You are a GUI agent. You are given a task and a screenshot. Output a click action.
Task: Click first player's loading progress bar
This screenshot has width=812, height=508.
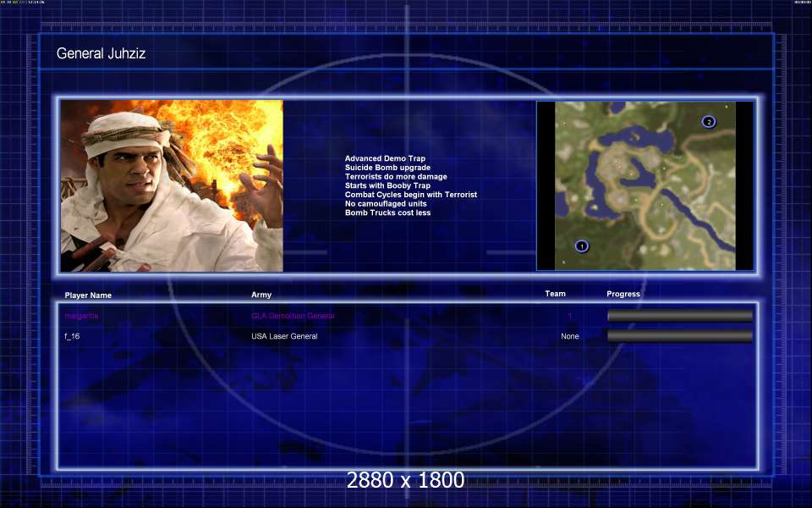pos(680,316)
